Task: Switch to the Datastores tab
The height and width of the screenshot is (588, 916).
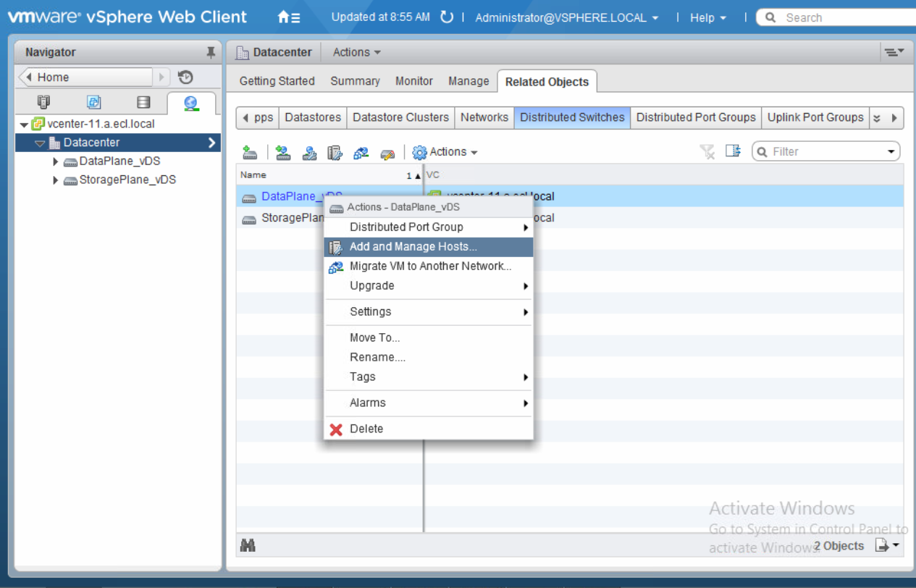Action: (312, 117)
